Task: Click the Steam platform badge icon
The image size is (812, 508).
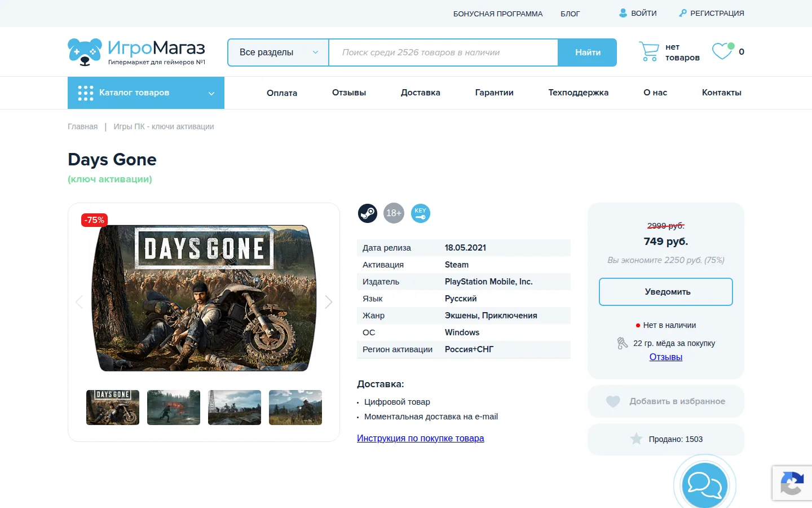Action: click(368, 213)
